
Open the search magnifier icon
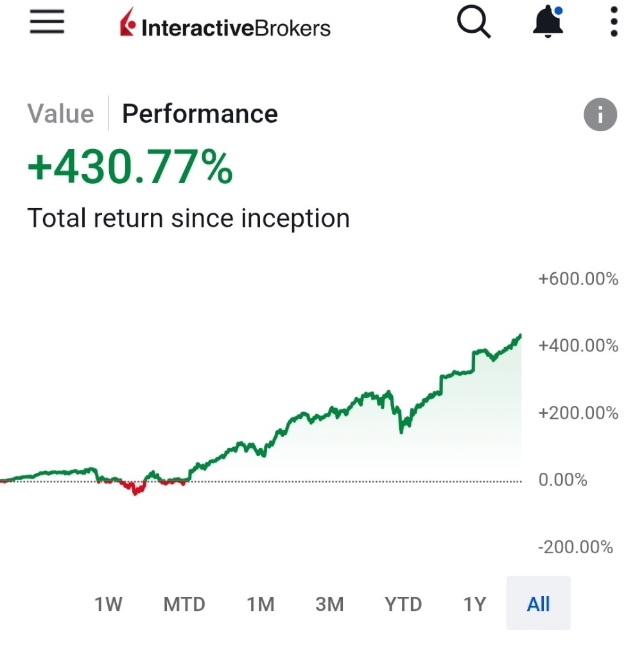[x=474, y=22]
